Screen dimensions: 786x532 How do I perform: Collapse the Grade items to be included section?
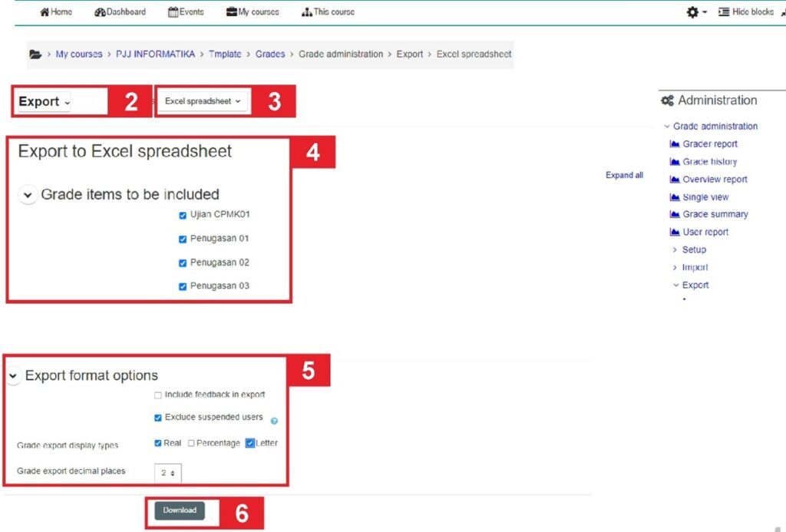click(x=28, y=195)
